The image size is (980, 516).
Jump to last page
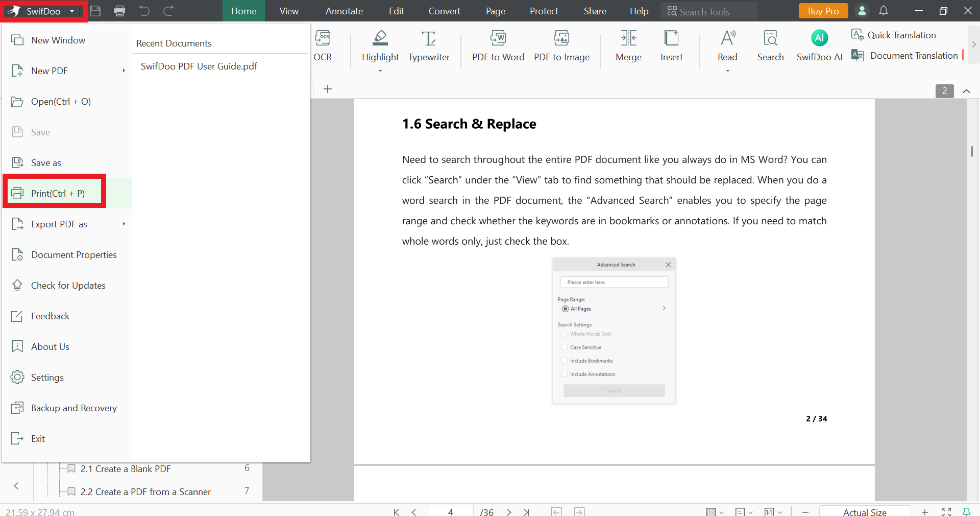point(526,512)
